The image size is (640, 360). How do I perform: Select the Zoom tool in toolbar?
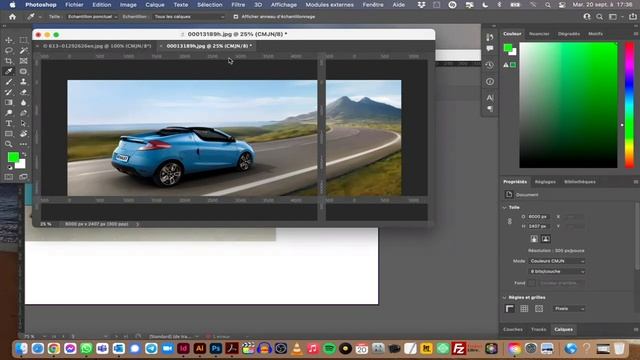click(9, 144)
